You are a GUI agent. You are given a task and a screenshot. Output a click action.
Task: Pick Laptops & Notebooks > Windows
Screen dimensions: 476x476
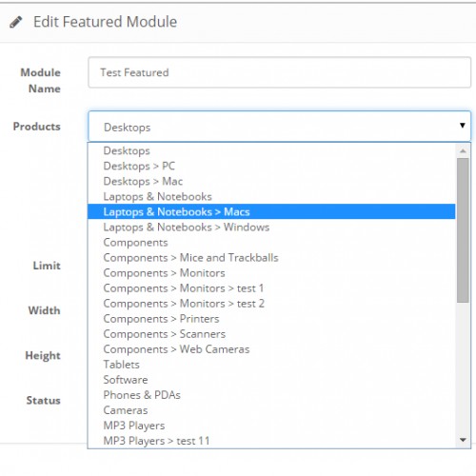[271, 227]
